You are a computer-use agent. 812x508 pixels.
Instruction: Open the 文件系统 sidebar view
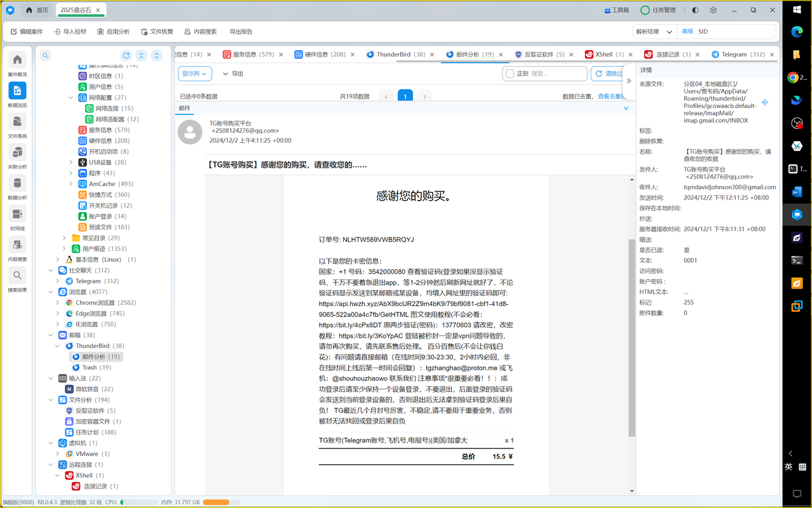[x=17, y=126]
